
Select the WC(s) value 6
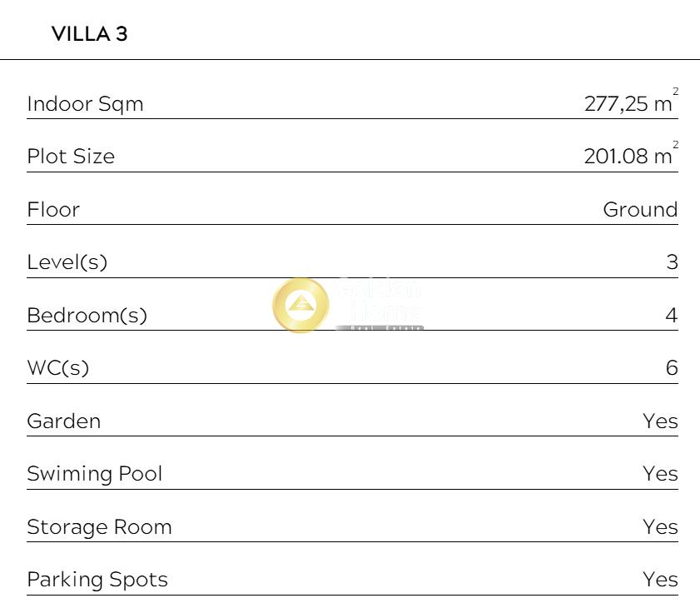click(672, 368)
